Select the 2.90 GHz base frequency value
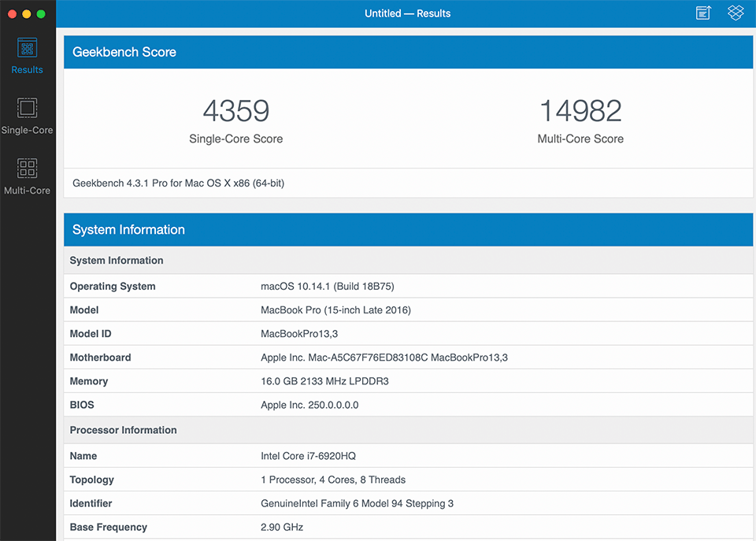756x541 pixels. [x=282, y=527]
